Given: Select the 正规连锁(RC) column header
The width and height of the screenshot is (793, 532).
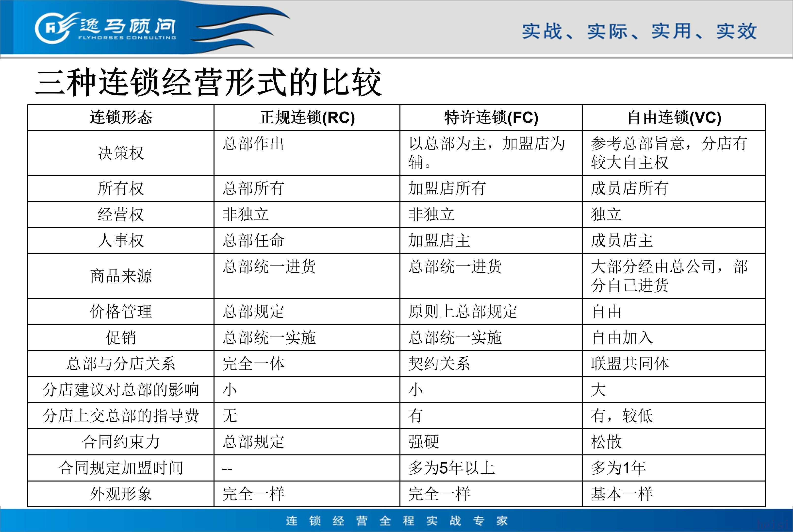Looking at the screenshot, I should pos(307,117).
